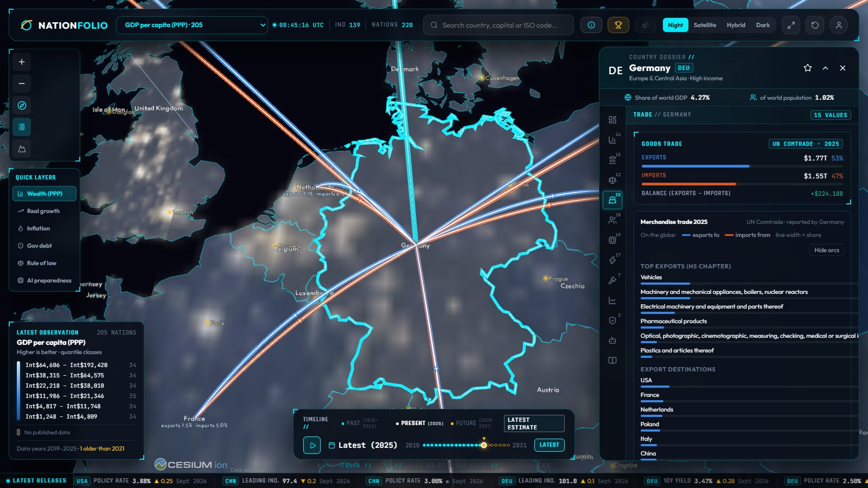Screen dimensions: 868x488
Task: Toggle the pause-rotation map control
Action: (22, 127)
